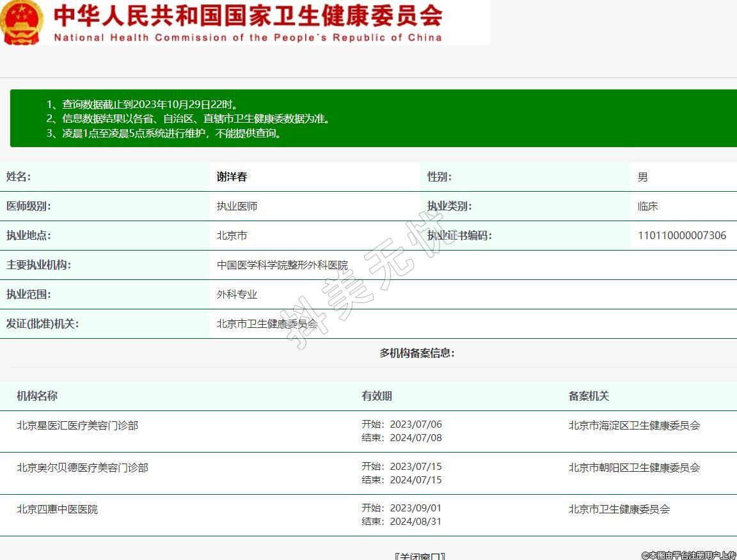Click the 北京星医汇医疗美容门诊部 row
737x560 pixels.
(77, 425)
